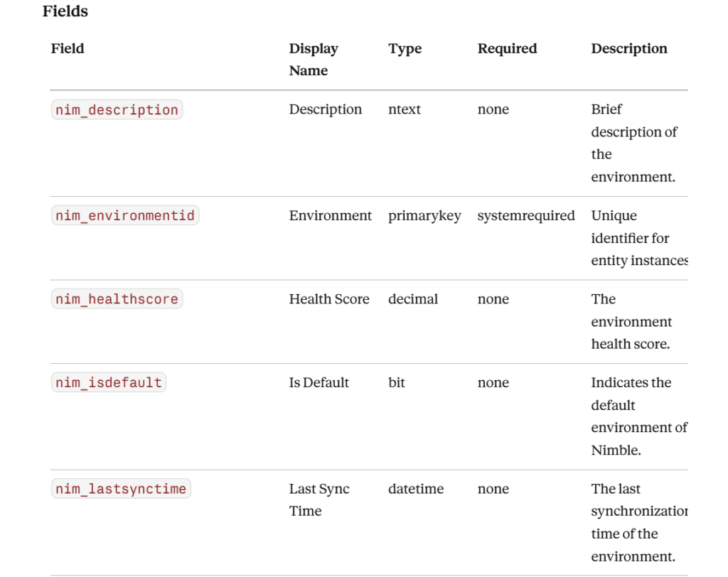Click the decimal type cell

[413, 299]
